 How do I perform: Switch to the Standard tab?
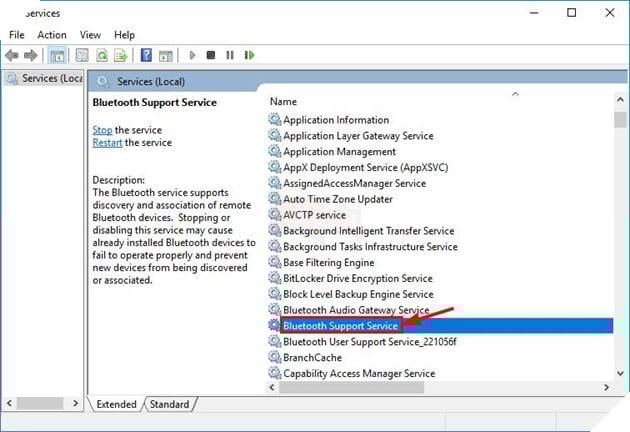pyautogui.click(x=169, y=404)
